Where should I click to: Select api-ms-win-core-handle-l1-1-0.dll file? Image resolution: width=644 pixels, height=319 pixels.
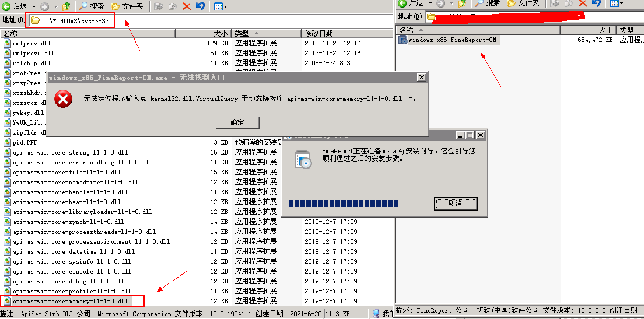click(x=70, y=192)
